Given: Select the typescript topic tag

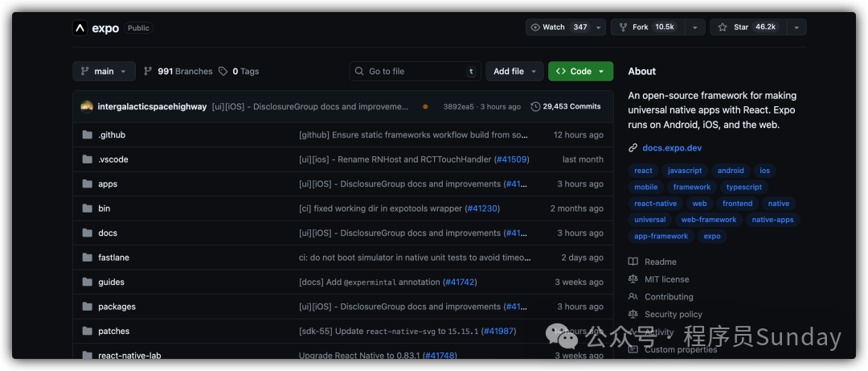Looking at the screenshot, I should click(x=743, y=187).
